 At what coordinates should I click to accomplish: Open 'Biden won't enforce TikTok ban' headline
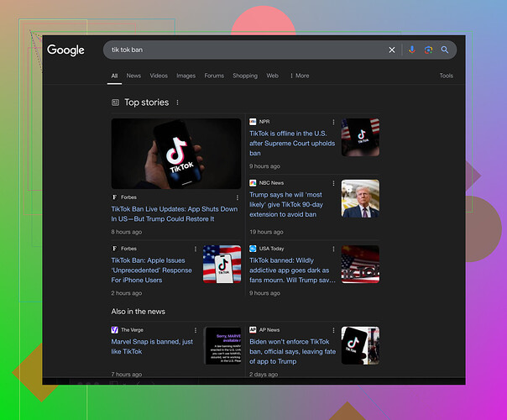(x=292, y=351)
